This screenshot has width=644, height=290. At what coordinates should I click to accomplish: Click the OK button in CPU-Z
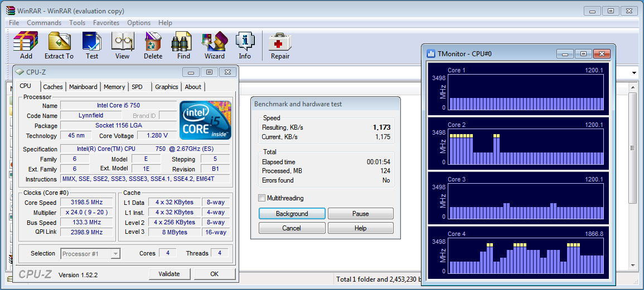click(215, 274)
